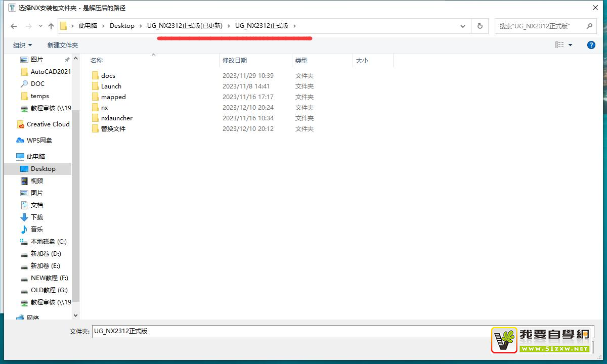Image resolution: width=607 pixels, height=364 pixels.
Task: Click the search magnifier icon
Action: pyautogui.click(x=589, y=26)
